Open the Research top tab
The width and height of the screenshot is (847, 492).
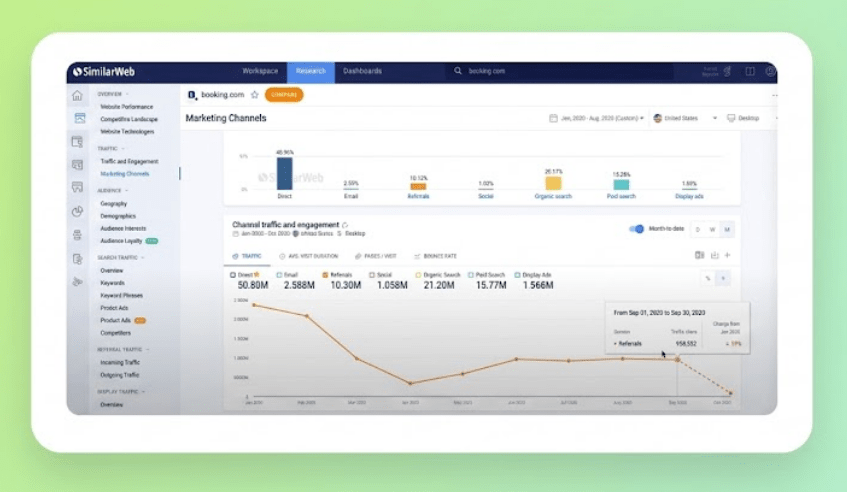[311, 72]
